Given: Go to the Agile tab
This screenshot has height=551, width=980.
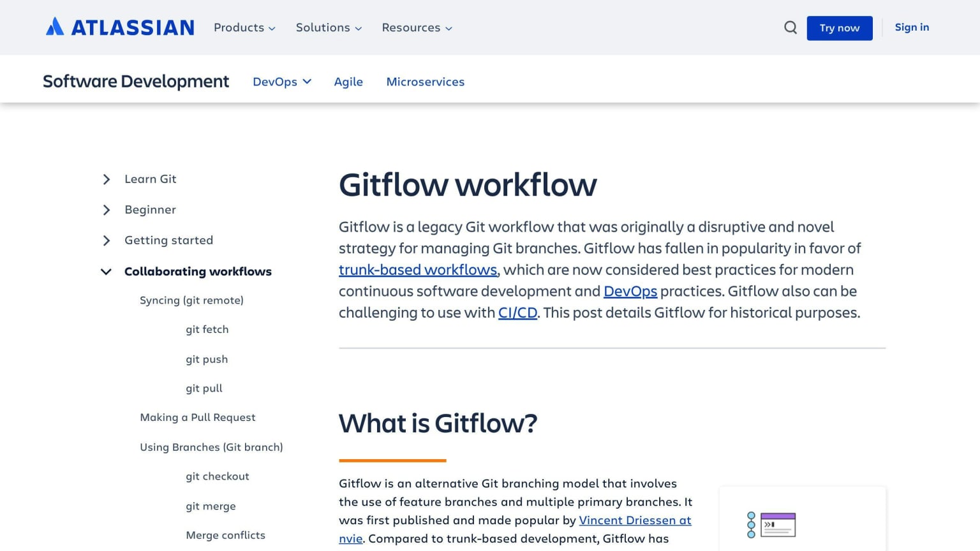Looking at the screenshot, I should pyautogui.click(x=348, y=82).
